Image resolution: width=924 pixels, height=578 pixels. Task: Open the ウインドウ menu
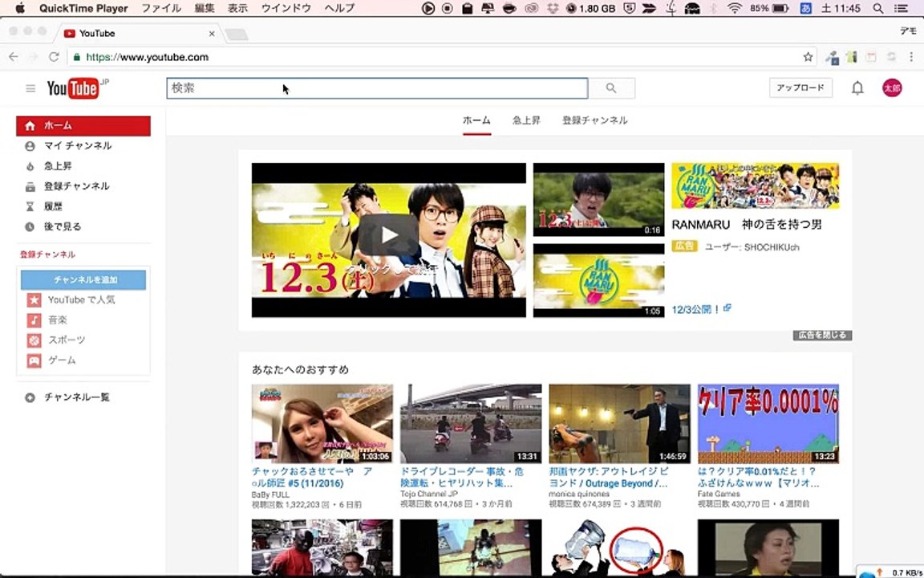286,8
